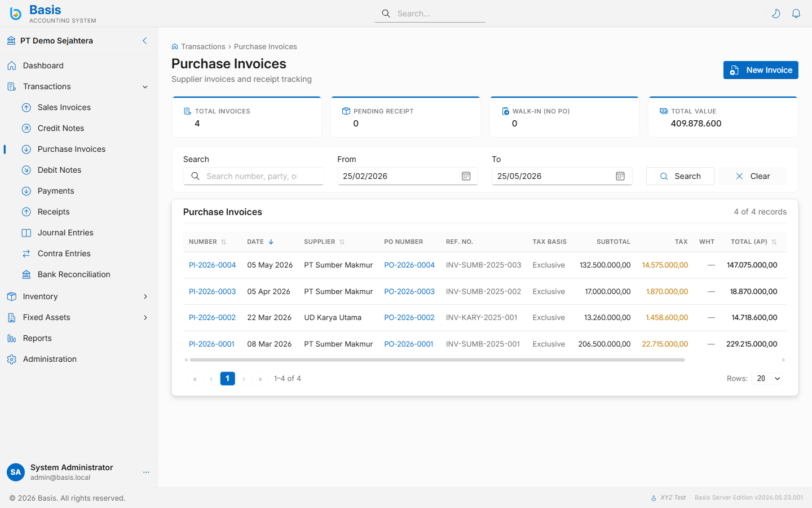
Task: Click the Search filter button
Action: 680,176
